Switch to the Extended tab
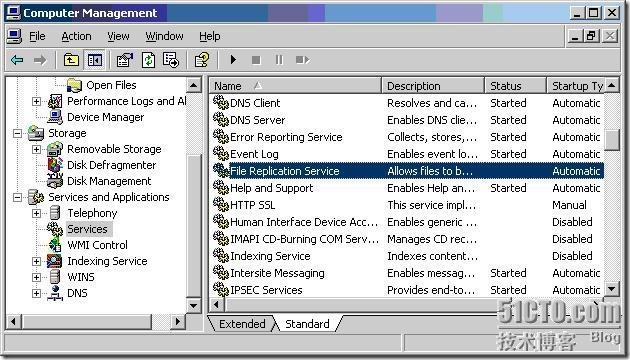This screenshot has width=630, height=360. [242, 324]
